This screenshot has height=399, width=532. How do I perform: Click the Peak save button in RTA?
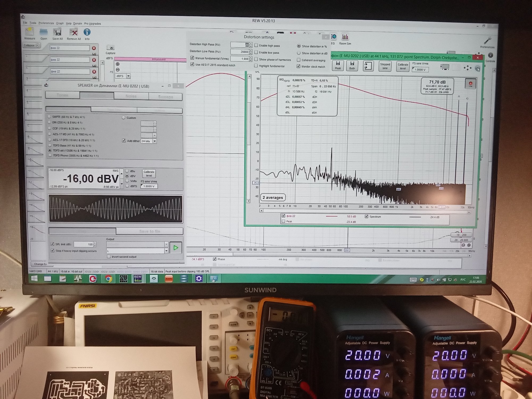click(x=338, y=65)
